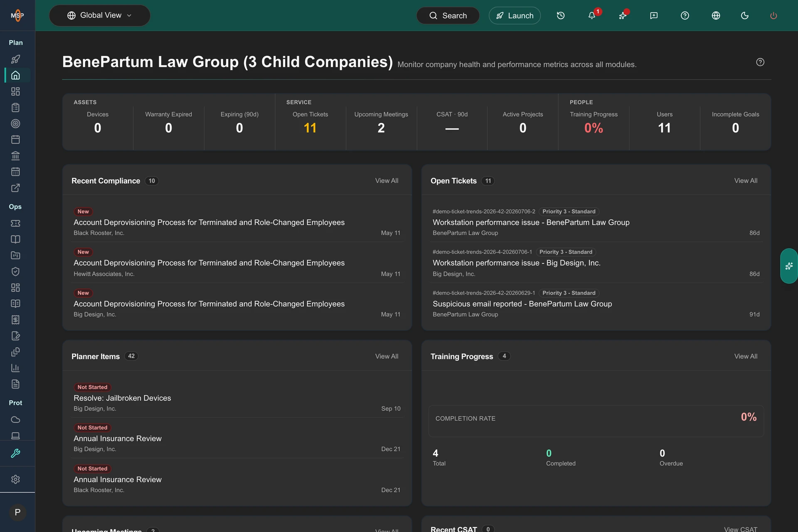Open the copy documents sidebar icon
The image size is (798, 532).
[x=15, y=352]
